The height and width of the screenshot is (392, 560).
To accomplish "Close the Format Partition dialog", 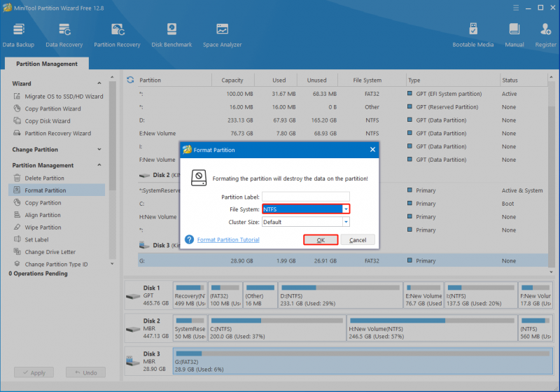I will click(372, 150).
